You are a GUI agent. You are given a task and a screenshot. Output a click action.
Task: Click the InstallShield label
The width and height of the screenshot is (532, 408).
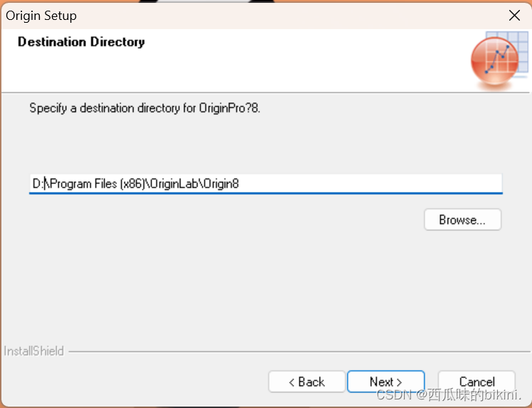pos(33,351)
